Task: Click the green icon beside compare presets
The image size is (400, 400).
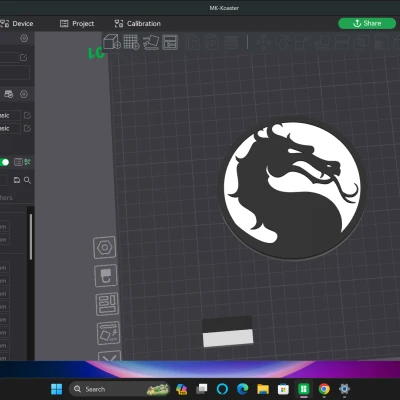Action: coord(27,162)
